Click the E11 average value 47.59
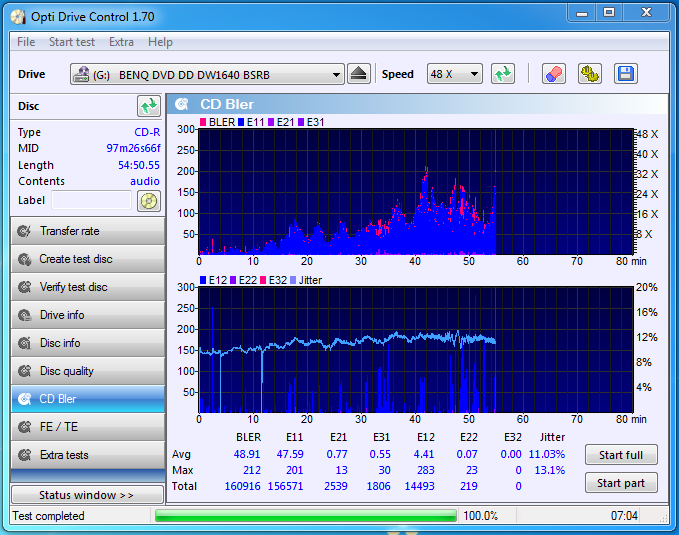 point(290,454)
